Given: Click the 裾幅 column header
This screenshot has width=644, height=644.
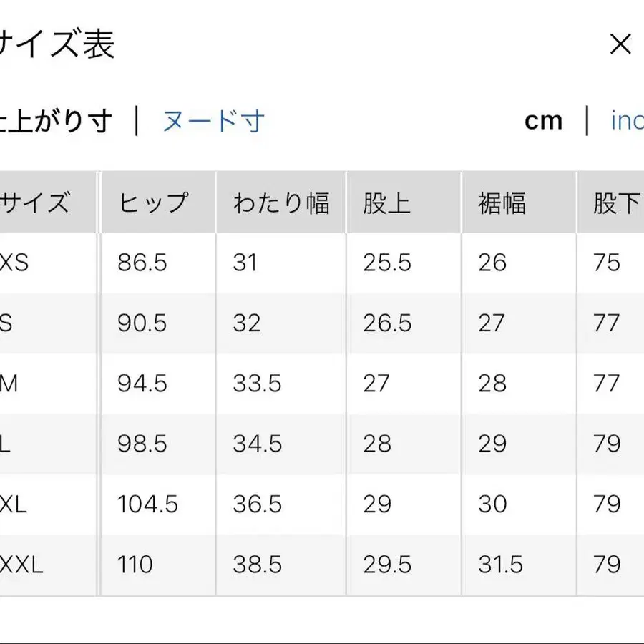Looking at the screenshot, I should [500, 203].
